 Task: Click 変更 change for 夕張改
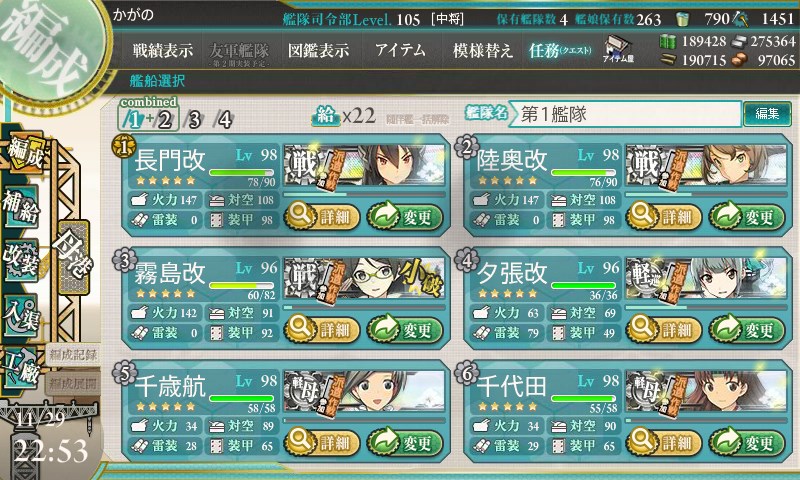coord(747,330)
